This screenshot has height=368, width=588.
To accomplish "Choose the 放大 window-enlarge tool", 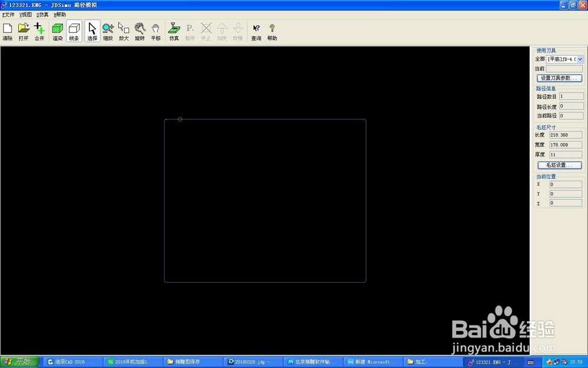I will (123, 32).
